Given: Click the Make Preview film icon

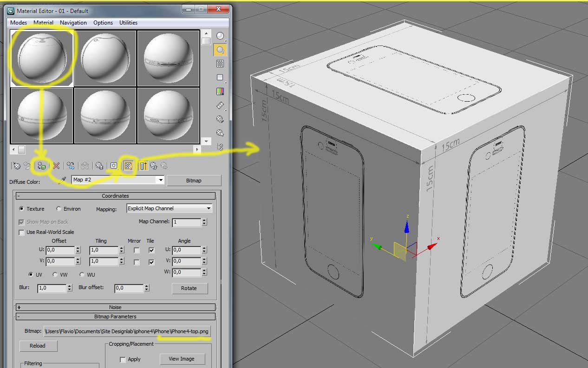Looking at the screenshot, I should (220, 105).
